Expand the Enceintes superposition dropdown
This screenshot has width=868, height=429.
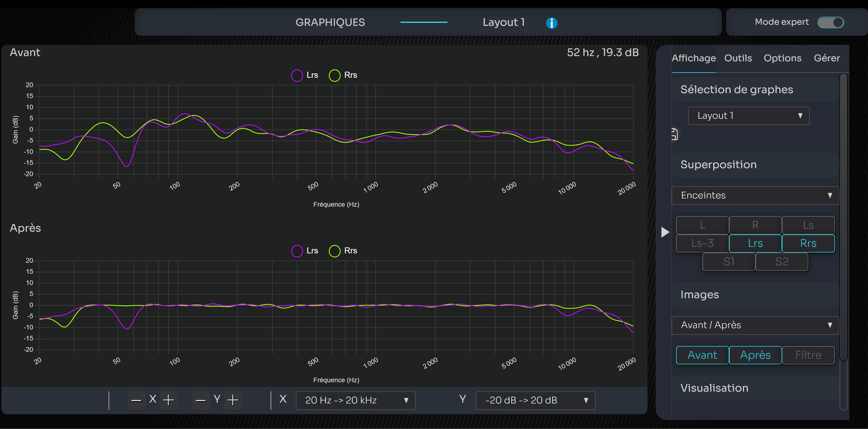click(x=755, y=195)
